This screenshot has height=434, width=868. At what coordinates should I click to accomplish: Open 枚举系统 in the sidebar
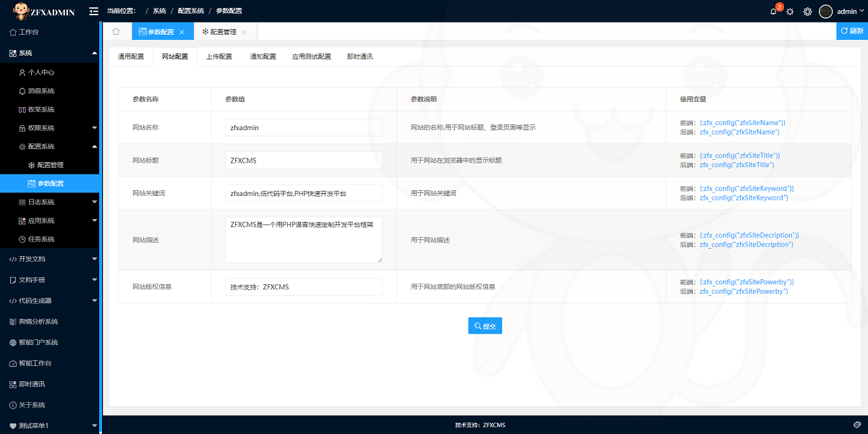click(50, 109)
